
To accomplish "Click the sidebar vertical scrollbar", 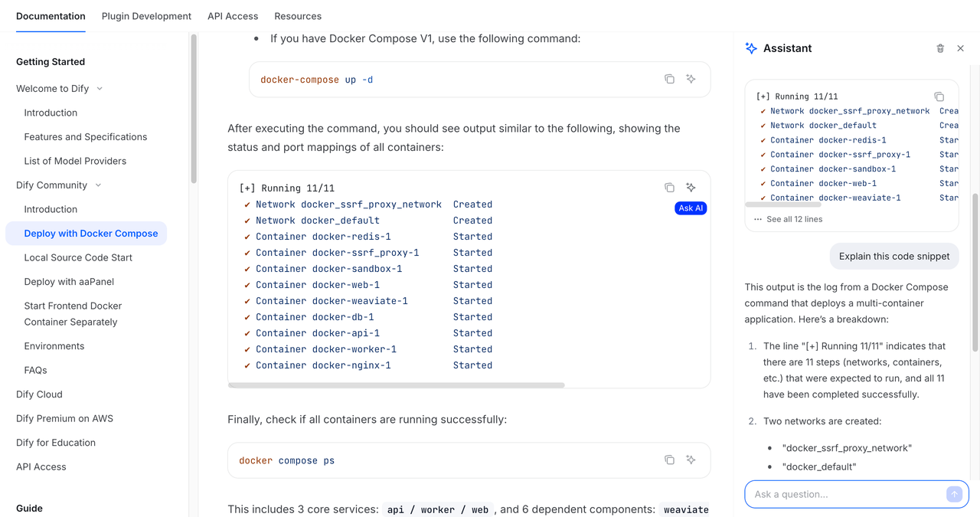I will coord(194,107).
